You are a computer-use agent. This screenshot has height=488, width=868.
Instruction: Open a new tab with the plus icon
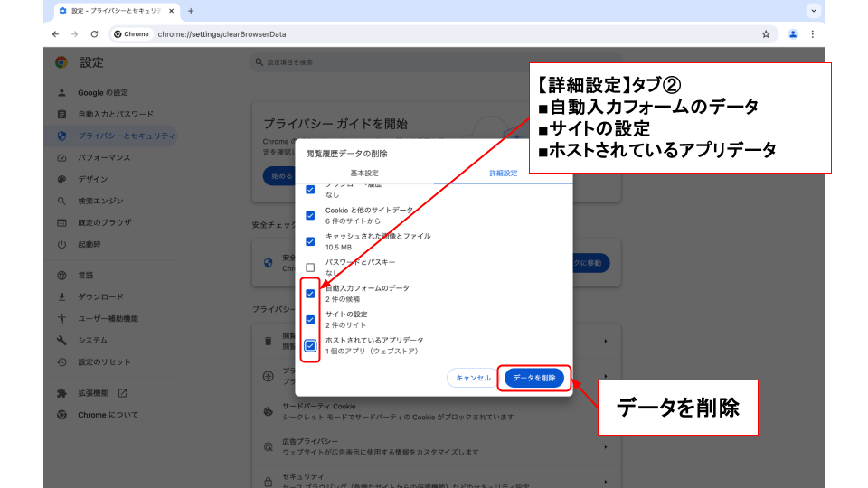coord(191,11)
